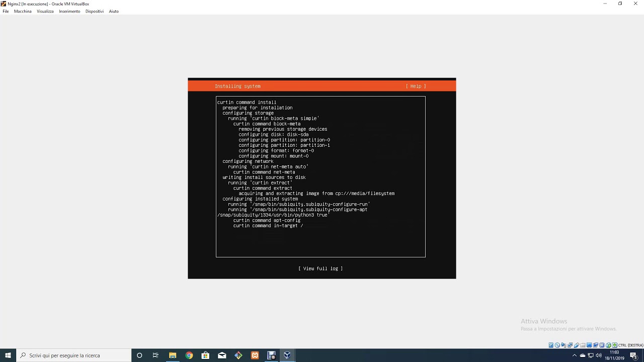Viewport: 644px width, 362px height.
Task: Open File Explorer from the taskbar
Action: (173, 355)
